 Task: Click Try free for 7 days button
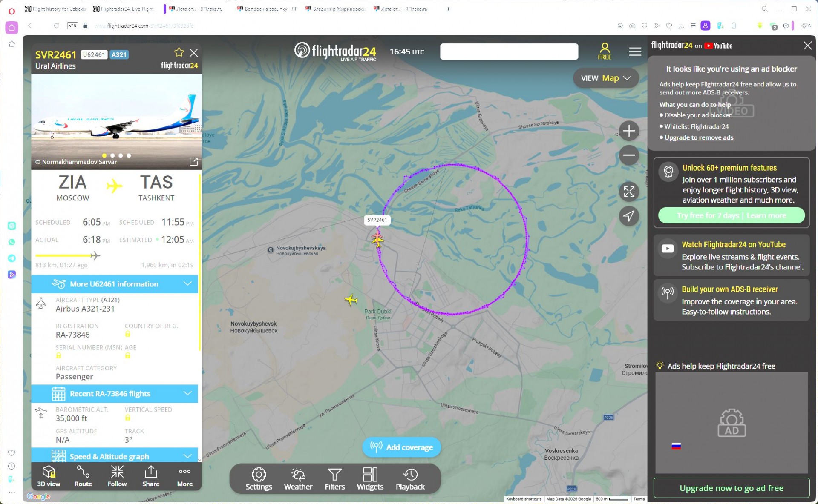click(731, 215)
